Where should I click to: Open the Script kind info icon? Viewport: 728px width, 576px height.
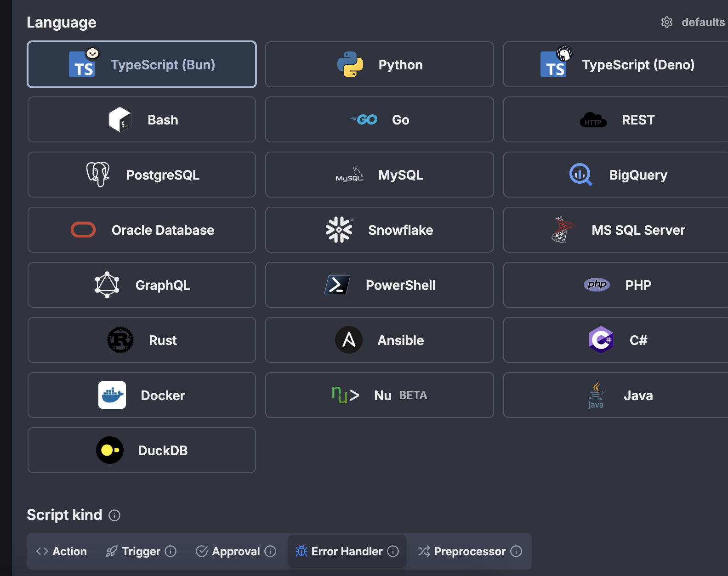point(114,515)
